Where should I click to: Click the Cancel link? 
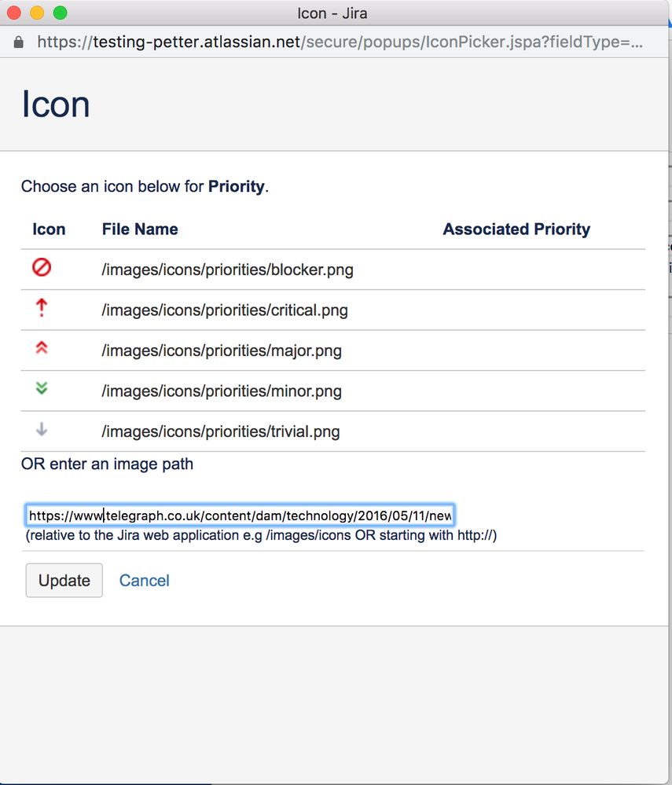click(144, 580)
